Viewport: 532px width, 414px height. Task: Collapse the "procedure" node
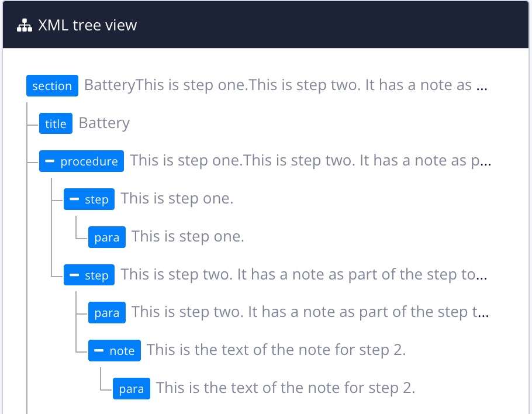[51, 161]
